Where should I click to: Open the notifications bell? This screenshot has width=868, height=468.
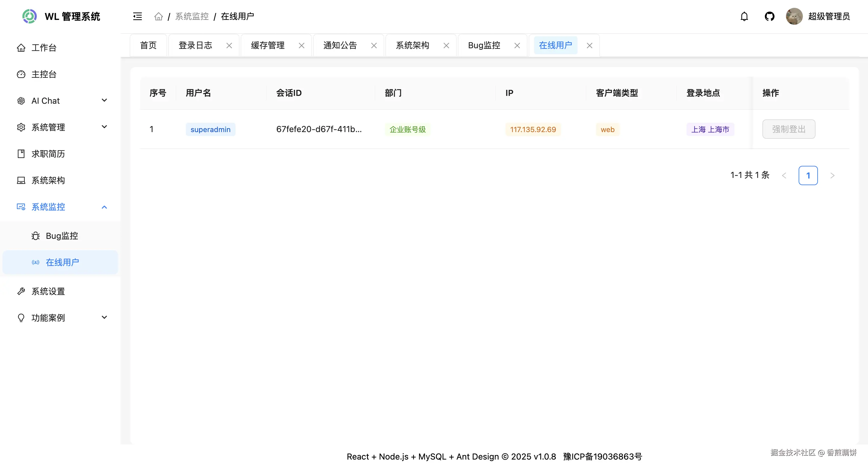[x=744, y=16]
